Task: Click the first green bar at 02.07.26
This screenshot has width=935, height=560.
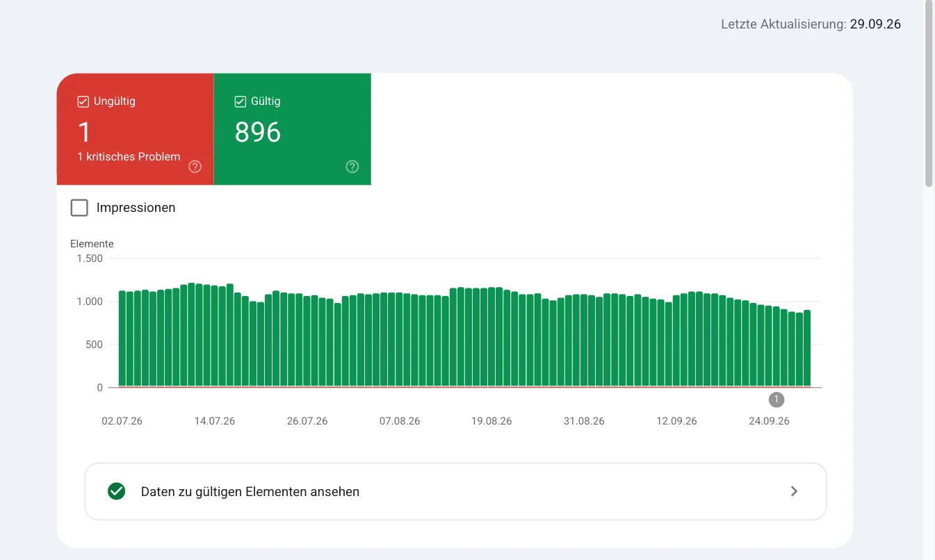Action: tap(122, 338)
